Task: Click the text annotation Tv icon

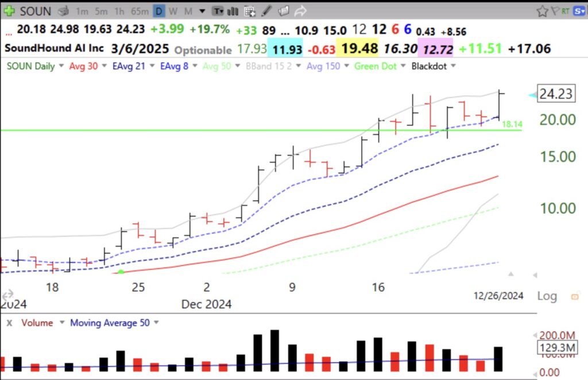Action: coord(218,11)
